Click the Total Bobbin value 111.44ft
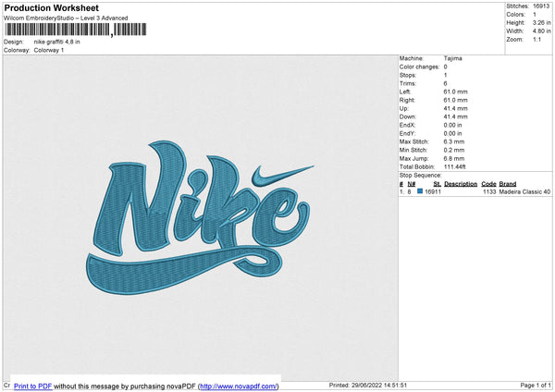 pyautogui.click(x=455, y=167)
